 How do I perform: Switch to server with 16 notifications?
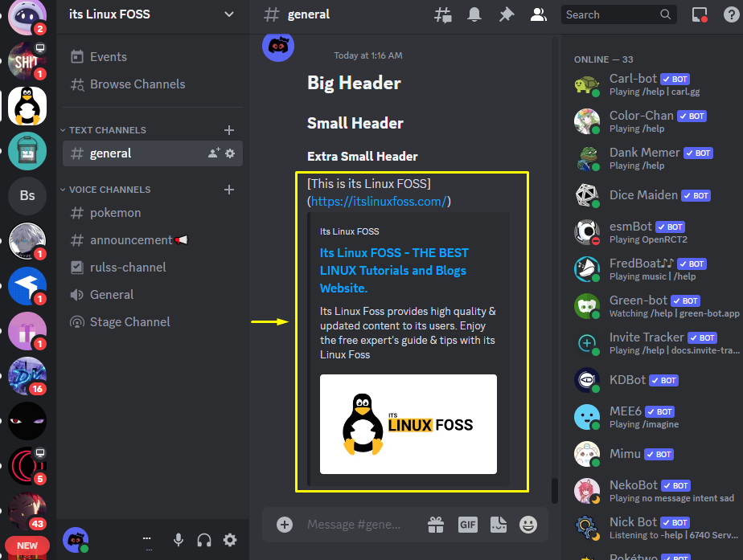[27, 376]
